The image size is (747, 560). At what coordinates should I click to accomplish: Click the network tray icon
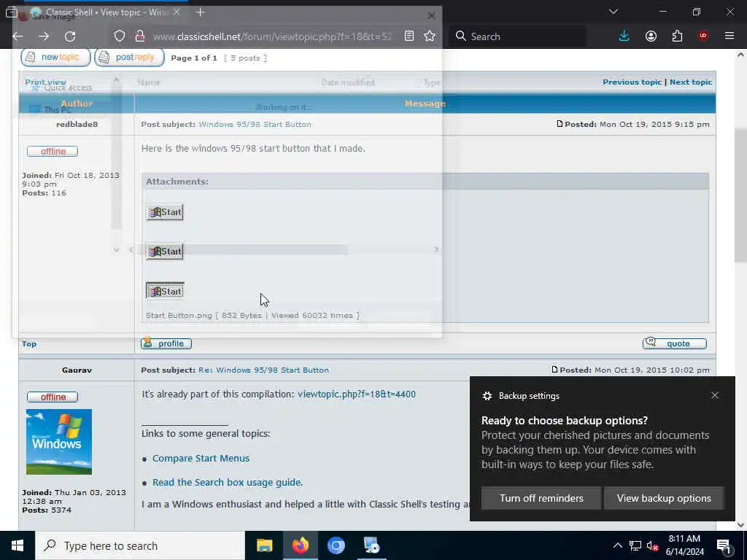point(635,545)
